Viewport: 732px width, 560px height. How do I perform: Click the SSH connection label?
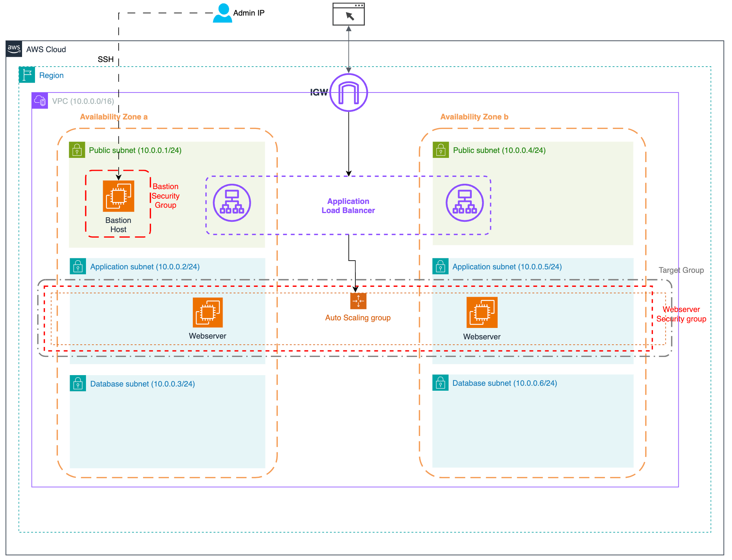coord(106,59)
